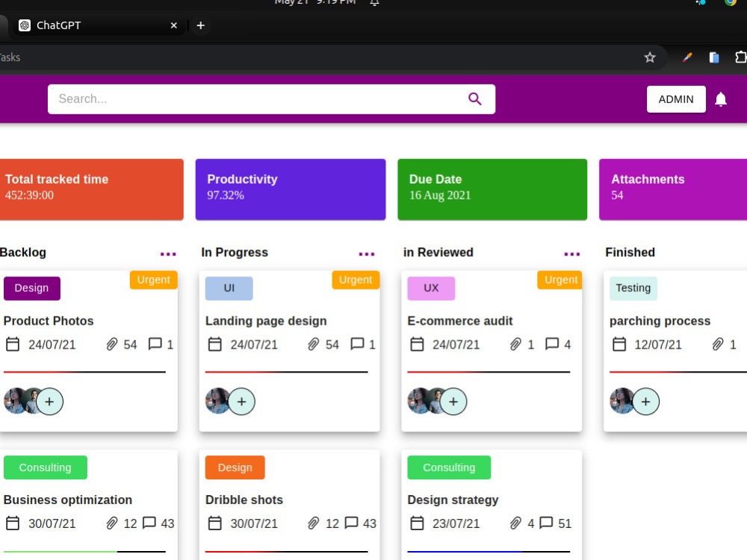Open comments on Dribble shots card
747x560 pixels.
tap(351, 523)
